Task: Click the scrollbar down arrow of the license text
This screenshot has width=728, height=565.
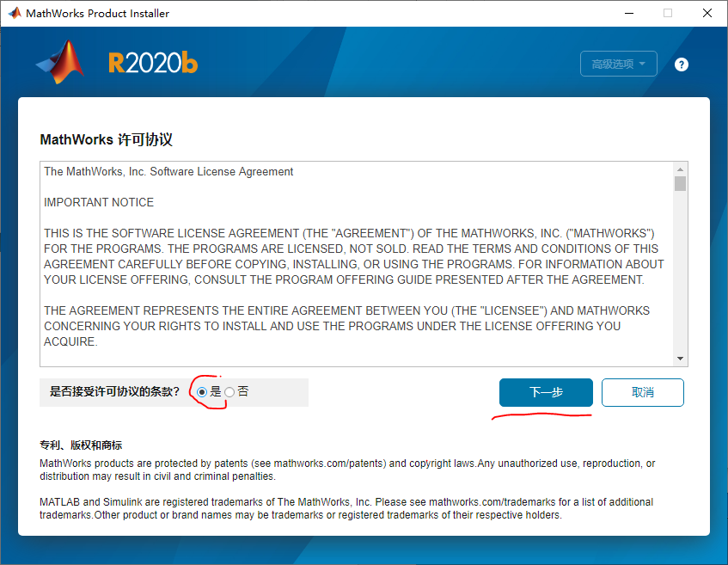Action: pyautogui.click(x=678, y=358)
